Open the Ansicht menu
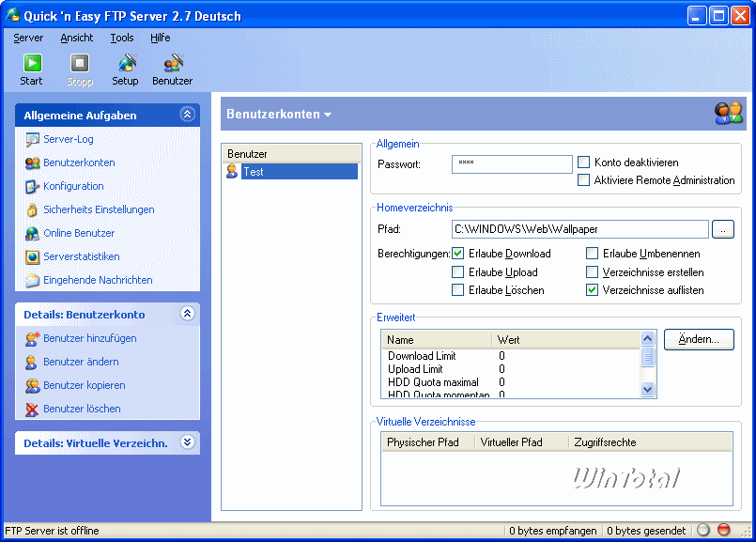Image resolution: width=756 pixels, height=542 pixels. (x=77, y=38)
